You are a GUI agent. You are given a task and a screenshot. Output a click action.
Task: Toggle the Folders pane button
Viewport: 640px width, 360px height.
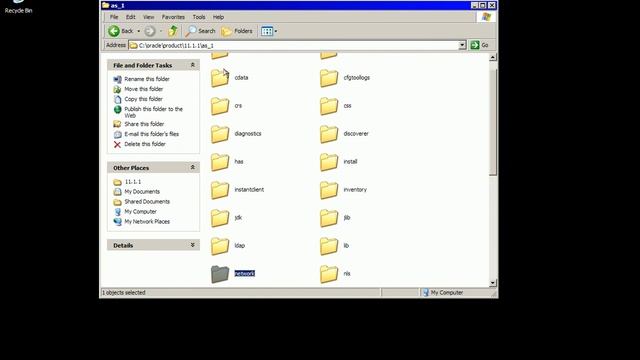pos(237,31)
